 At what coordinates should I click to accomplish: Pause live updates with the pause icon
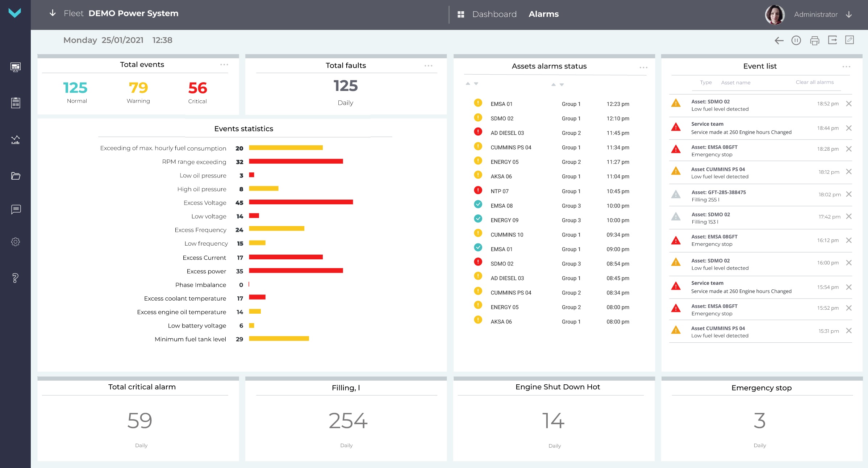(797, 40)
